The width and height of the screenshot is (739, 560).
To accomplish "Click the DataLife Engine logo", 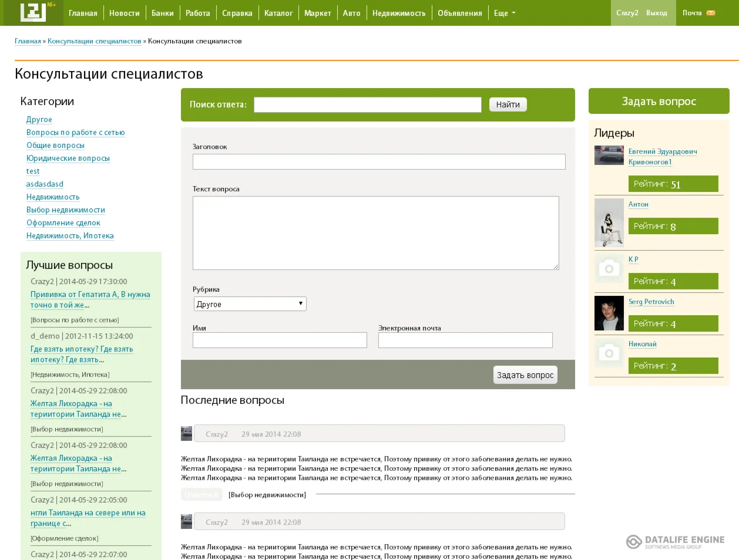I will tap(676, 542).
